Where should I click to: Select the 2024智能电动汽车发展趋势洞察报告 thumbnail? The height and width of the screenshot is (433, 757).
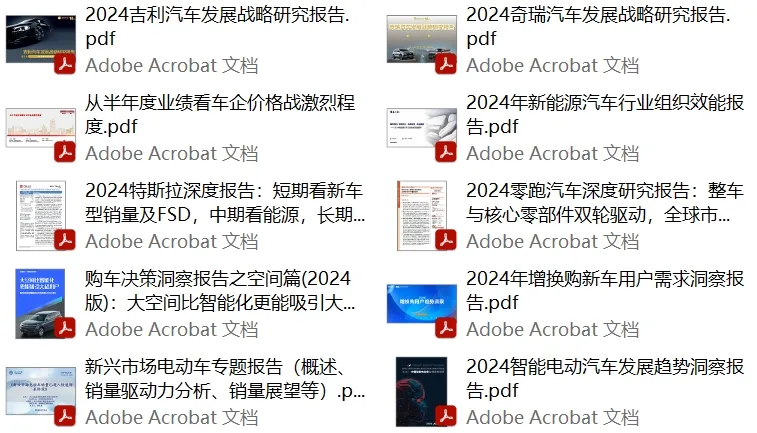pyautogui.click(x=421, y=391)
